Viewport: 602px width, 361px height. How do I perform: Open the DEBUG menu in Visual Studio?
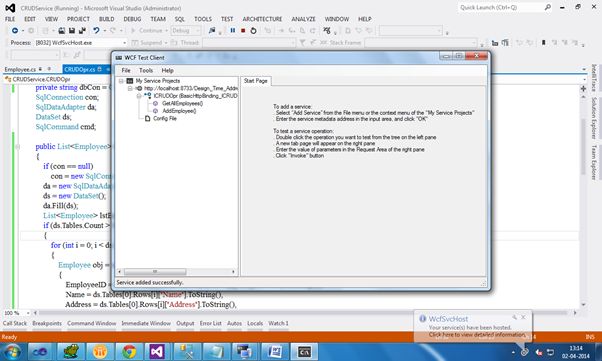(x=132, y=19)
